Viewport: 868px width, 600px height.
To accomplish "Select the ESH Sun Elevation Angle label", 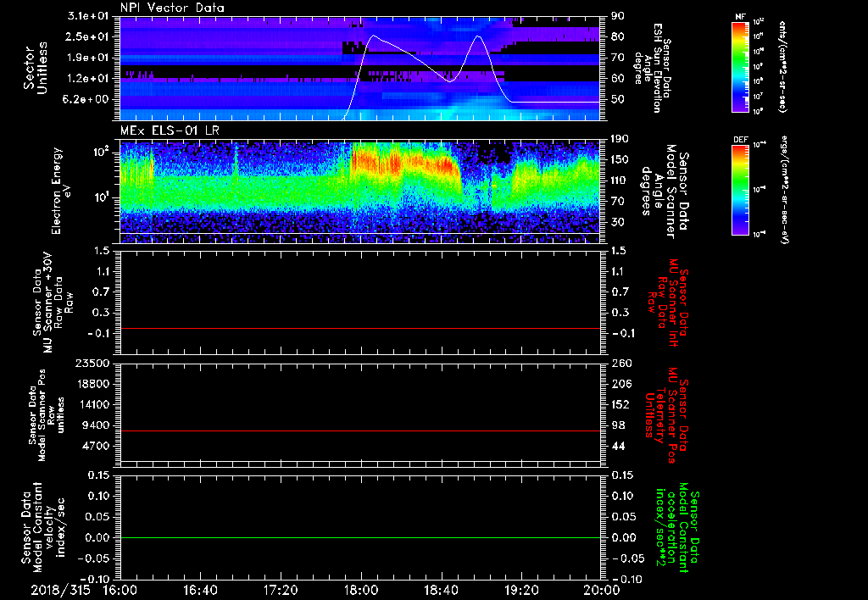I will [652, 68].
